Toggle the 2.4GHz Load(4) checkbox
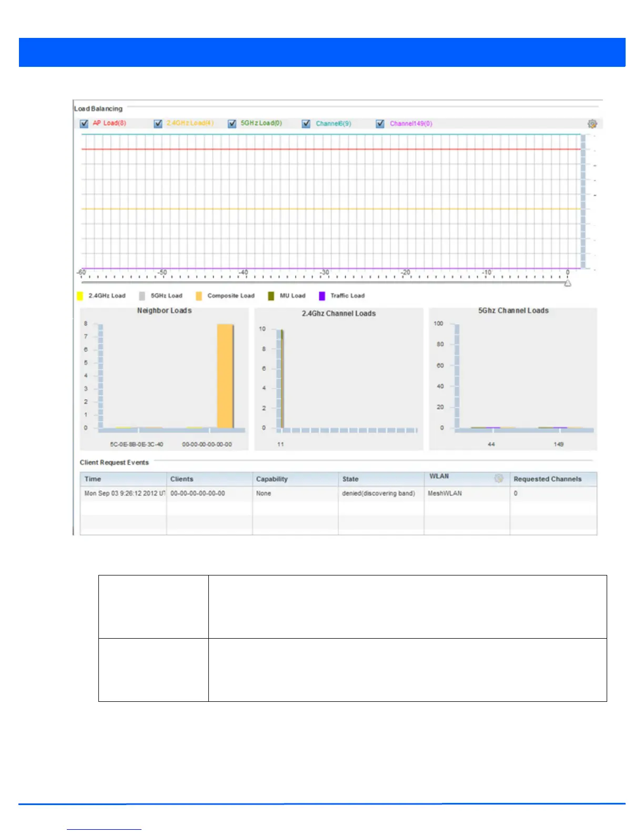Screen dimensions: 644x834 pos(158,124)
